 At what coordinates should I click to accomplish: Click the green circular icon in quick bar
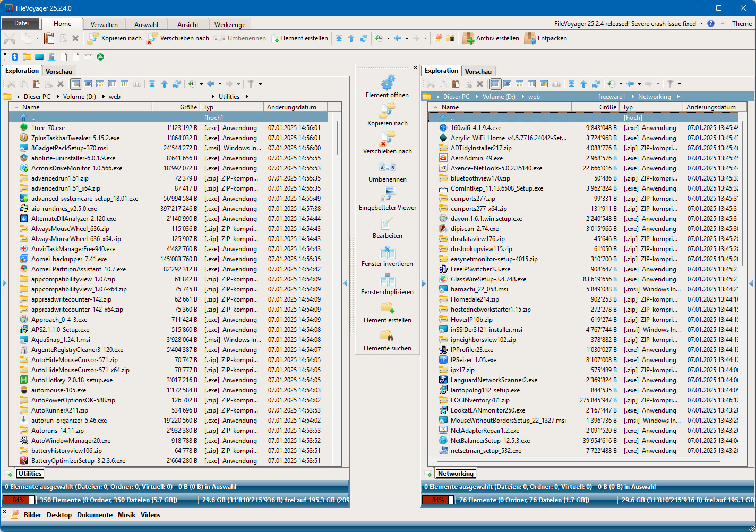click(x=100, y=57)
